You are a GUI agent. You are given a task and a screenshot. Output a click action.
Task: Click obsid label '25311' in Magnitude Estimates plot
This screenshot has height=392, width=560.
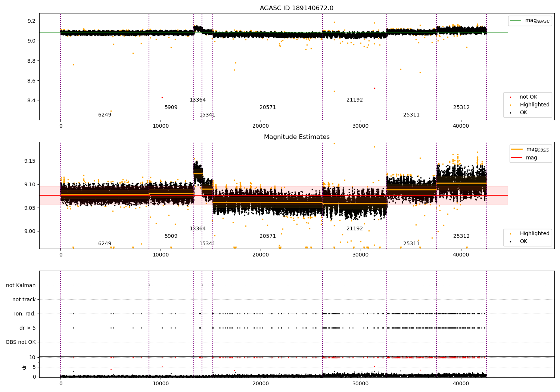click(x=411, y=244)
